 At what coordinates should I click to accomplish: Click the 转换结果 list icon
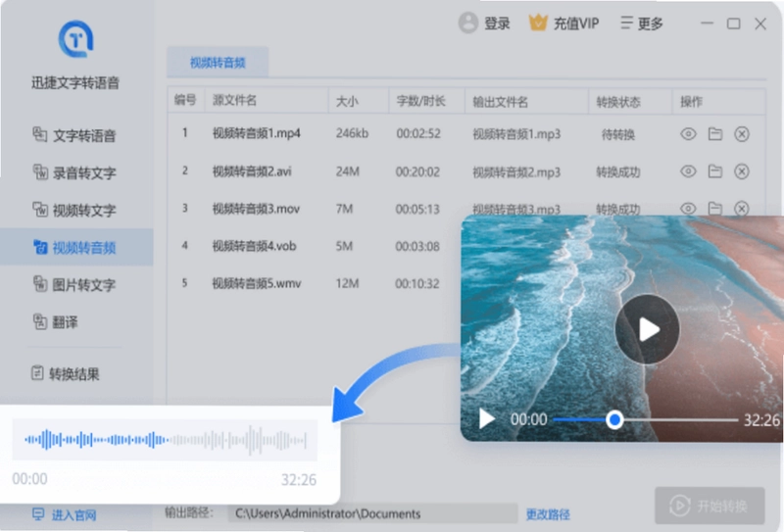(x=37, y=373)
